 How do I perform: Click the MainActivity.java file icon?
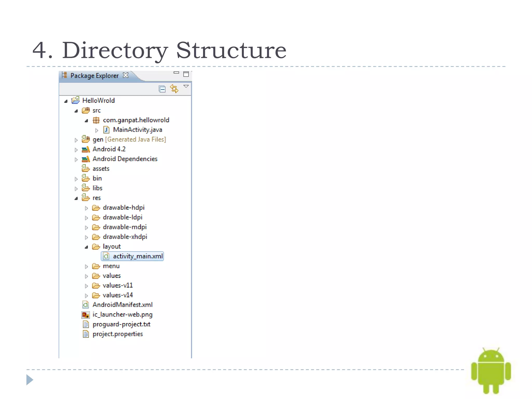tap(106, 130)
